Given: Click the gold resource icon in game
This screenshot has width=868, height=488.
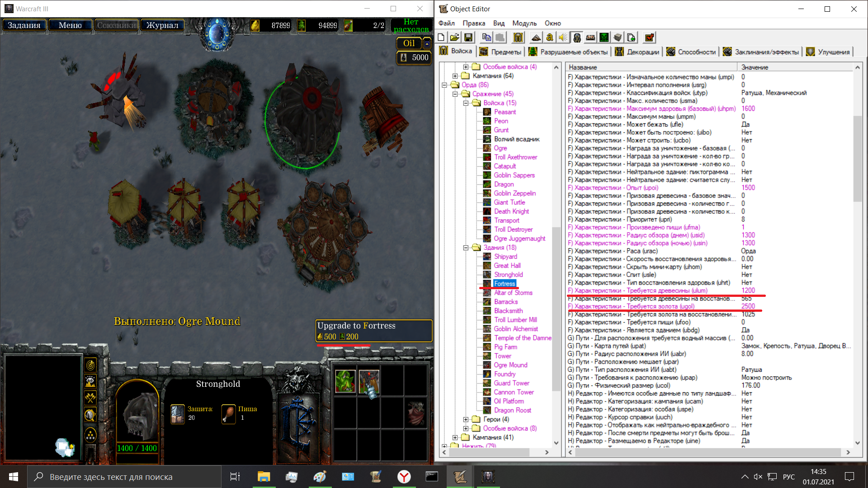Looking at the screenshot, I should (x=255, y=25).
